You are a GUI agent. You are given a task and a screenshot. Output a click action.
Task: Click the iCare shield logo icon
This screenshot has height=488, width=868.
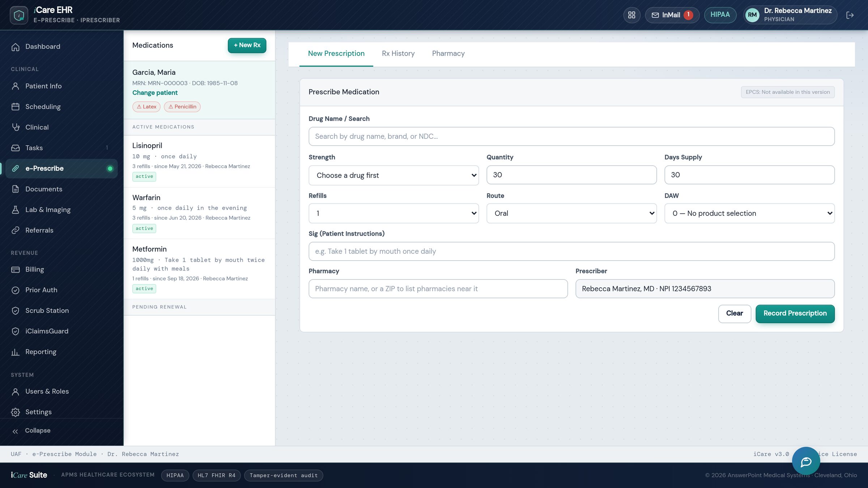pos(19,15)
